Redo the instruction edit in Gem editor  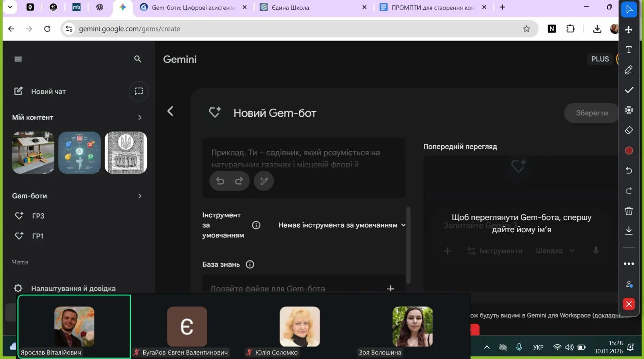point(239,181)
